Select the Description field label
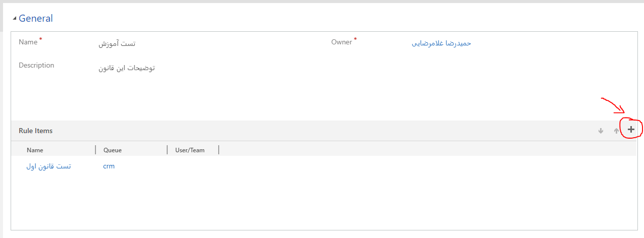This screenshot has height=238, width=644. [36, 65]
